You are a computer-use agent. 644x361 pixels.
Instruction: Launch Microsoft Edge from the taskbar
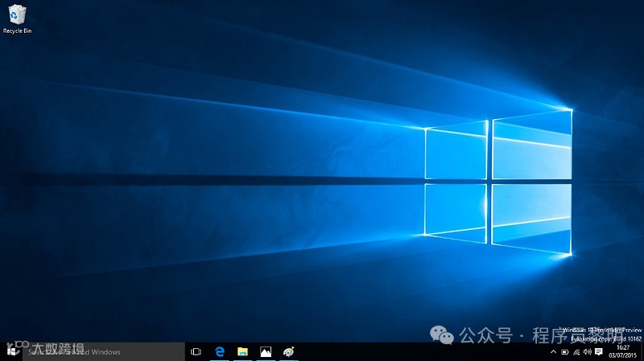coord(220,352)
